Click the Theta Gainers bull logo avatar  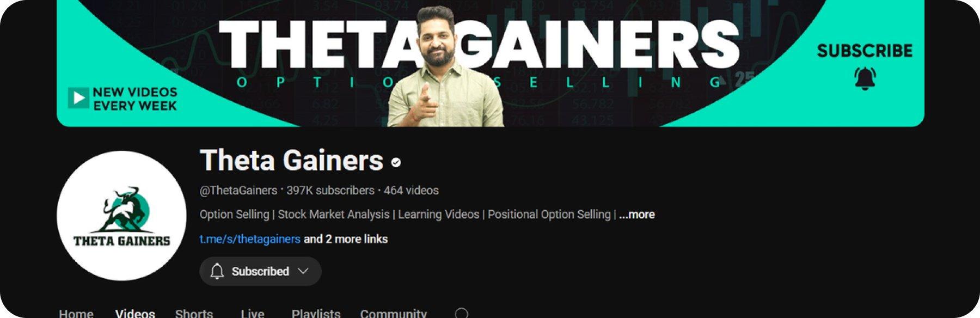pyautogui.click(x=121, y=216)
